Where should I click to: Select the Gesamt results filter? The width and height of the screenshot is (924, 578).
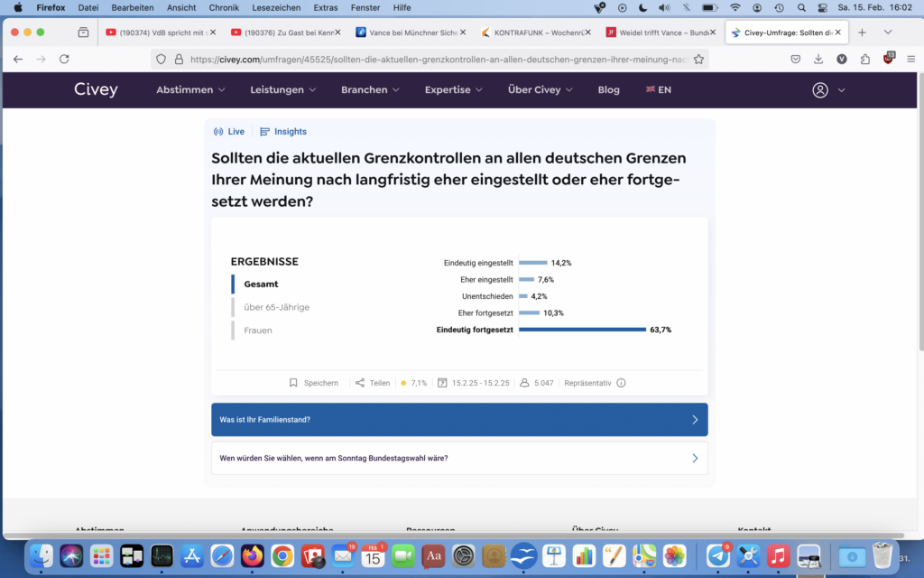(x=261, y=284)
